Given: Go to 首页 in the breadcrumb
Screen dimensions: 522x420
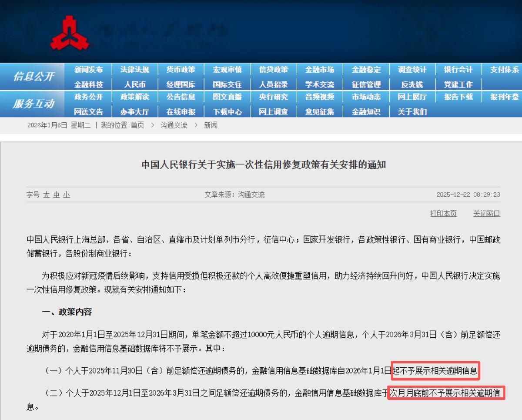Looking at the screenshot, I should 137,125.
